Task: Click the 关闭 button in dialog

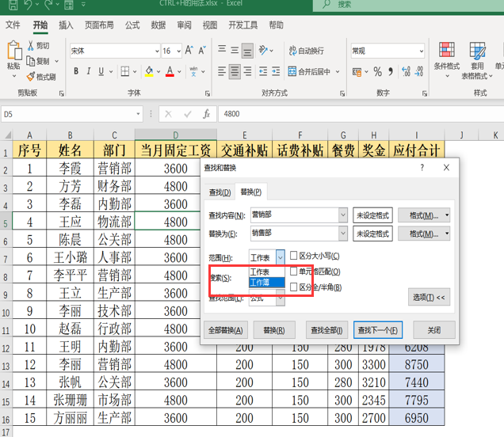Action: (x=434, y=330)
